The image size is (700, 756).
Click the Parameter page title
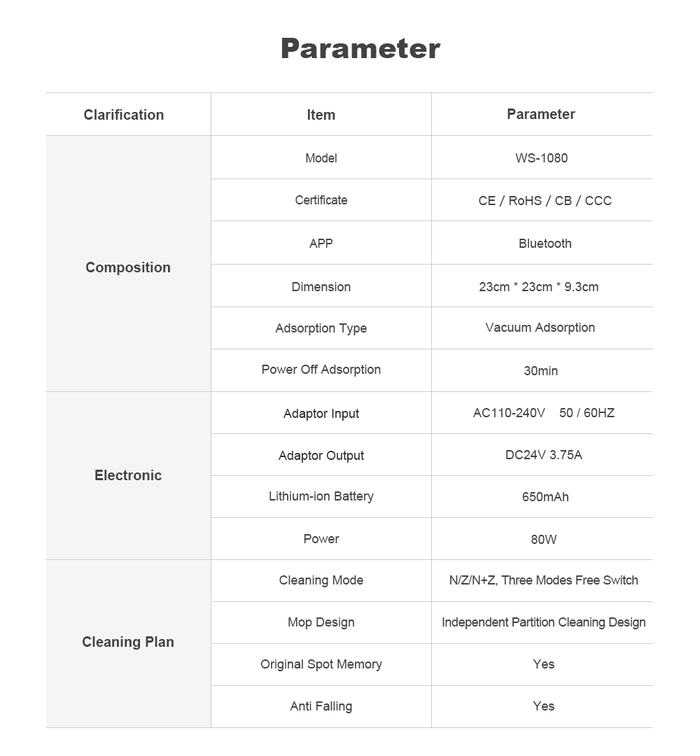(x=360, y=49)
